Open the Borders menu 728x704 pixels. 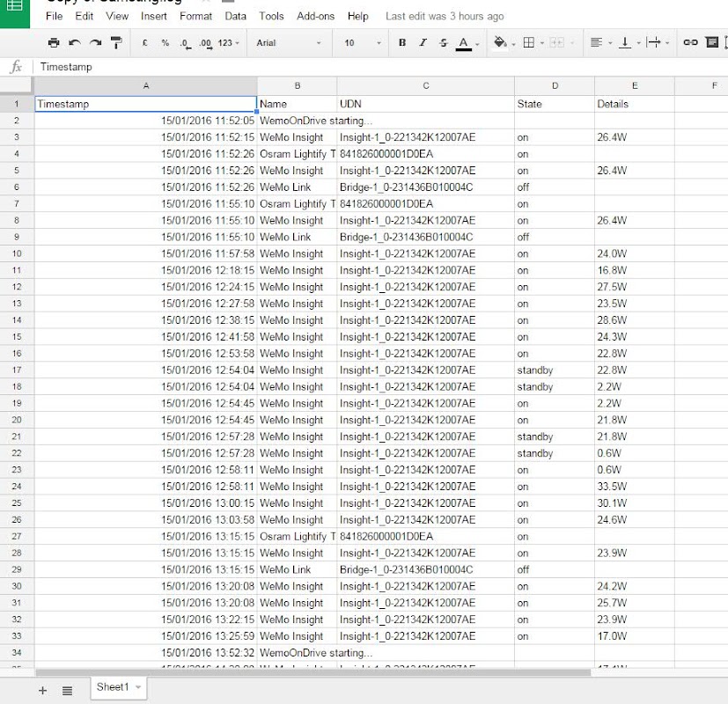pos(528,43)
